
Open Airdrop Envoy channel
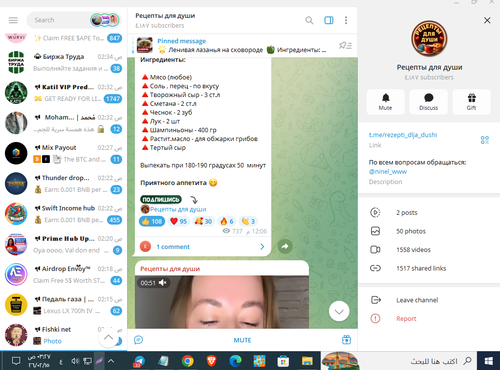[x=63, y=275]
